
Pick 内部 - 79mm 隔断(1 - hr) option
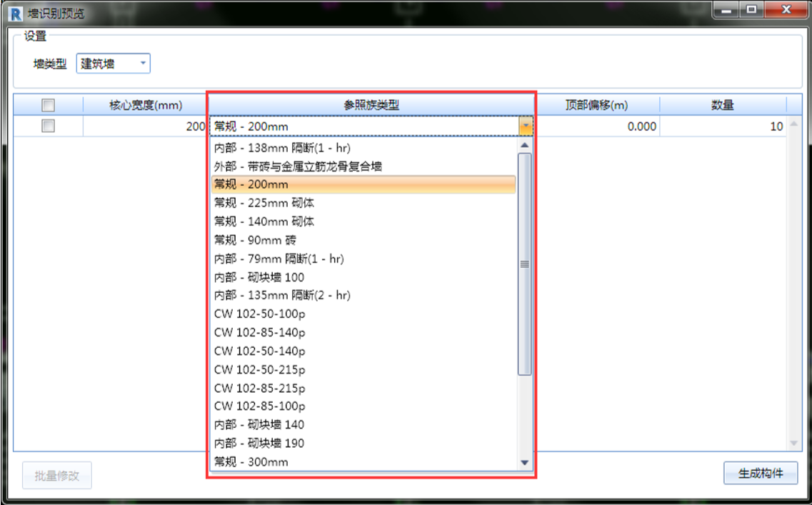click(364, 259)
